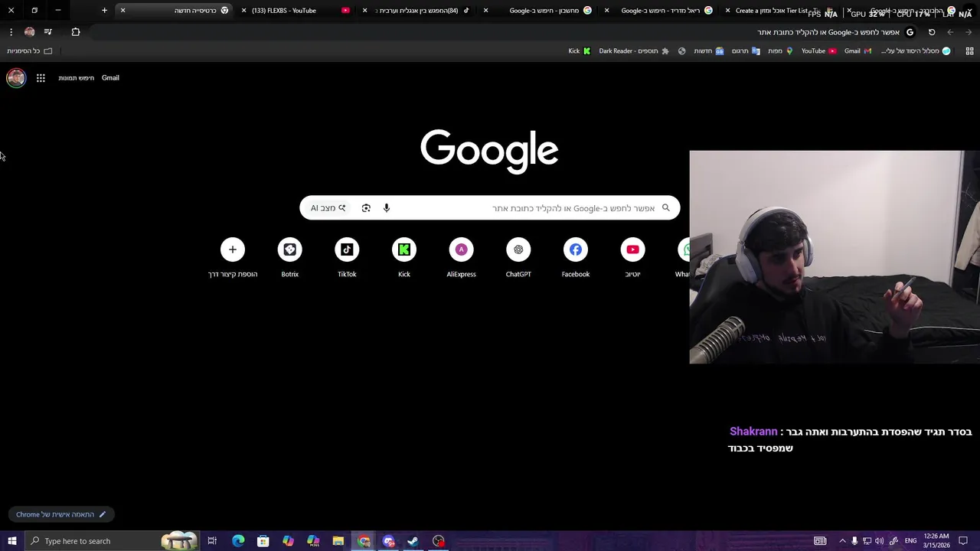
Task: Open the Kick bookmark in bookmarks bar
Action: pos(580,51)
